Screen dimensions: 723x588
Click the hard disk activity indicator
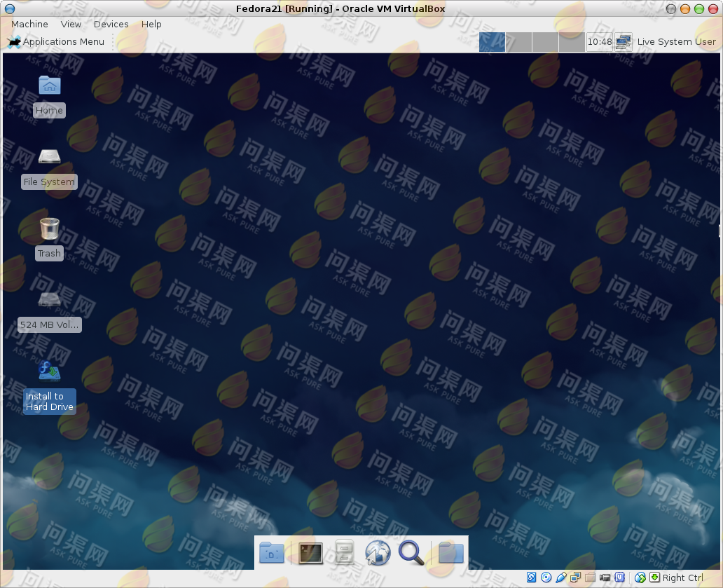pyautogui.click(x=531, y=577)
